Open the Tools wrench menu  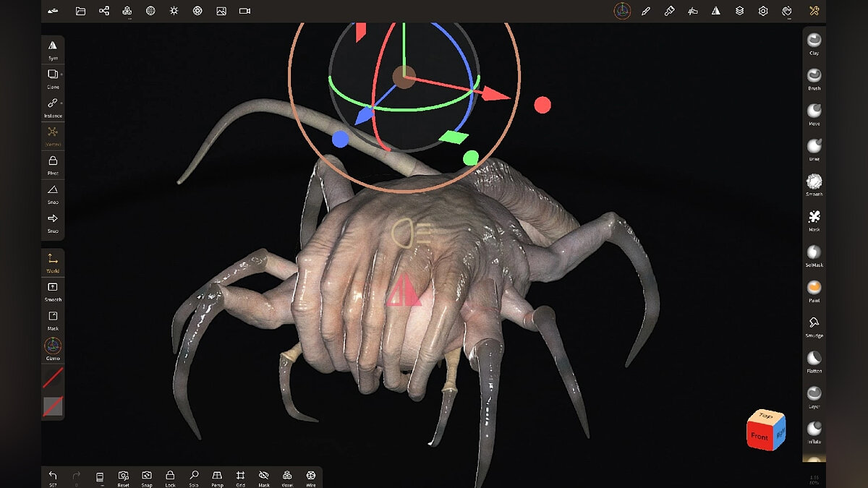point(814,11)
